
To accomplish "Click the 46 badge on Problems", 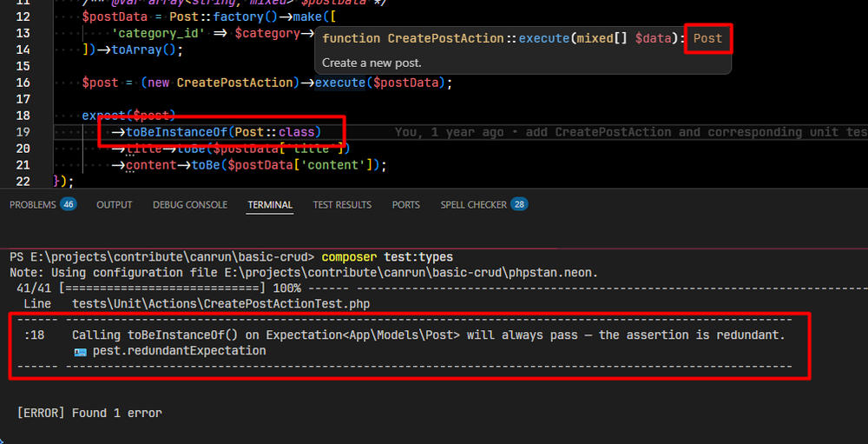I will 69,205.
